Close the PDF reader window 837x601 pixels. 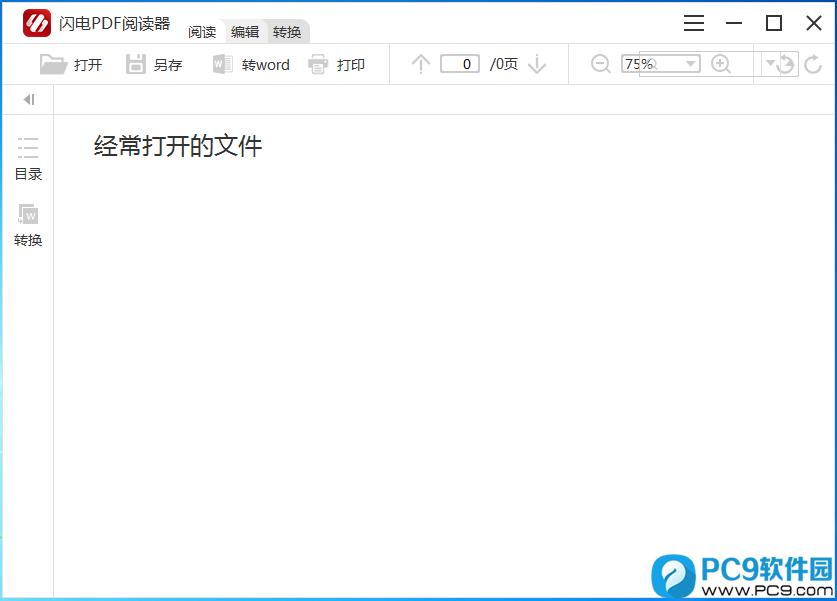(x=814, y=23)
